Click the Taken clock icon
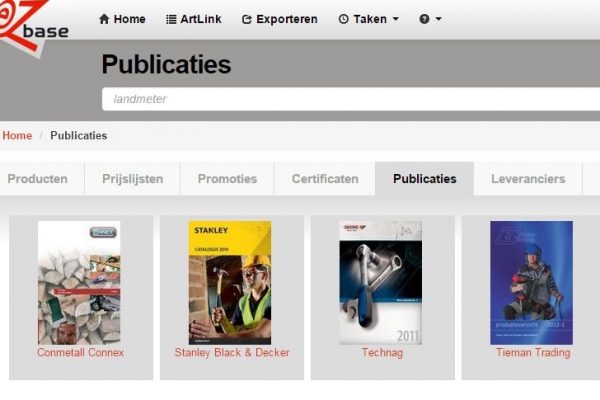The height and width of the screenshot is (400, 600). tap(343, 19)
